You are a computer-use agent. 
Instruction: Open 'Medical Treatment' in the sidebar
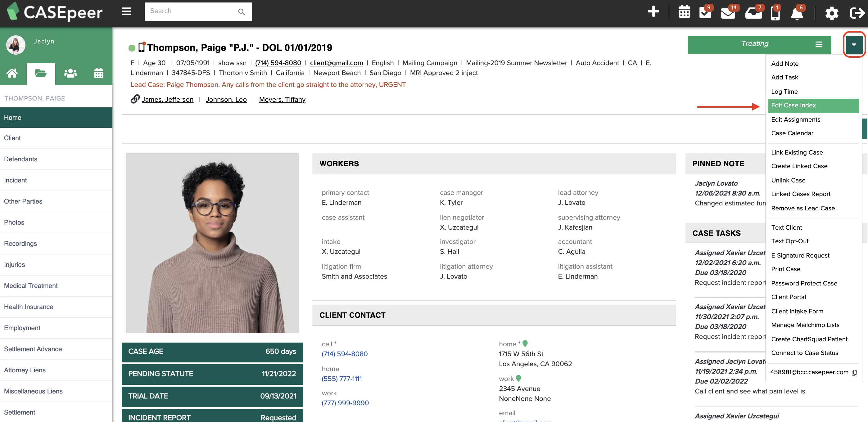[31, 285]
